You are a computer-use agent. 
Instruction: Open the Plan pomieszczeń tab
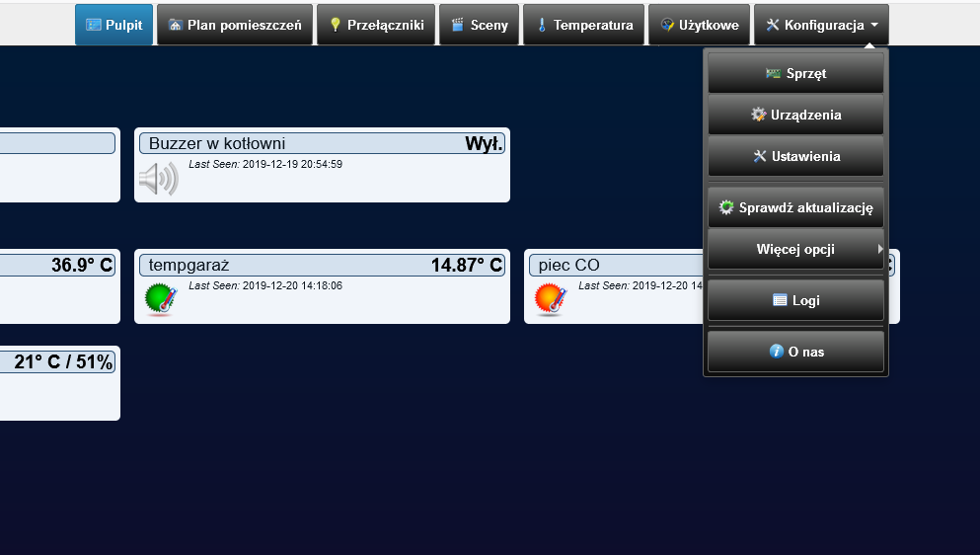coord(234,25)
